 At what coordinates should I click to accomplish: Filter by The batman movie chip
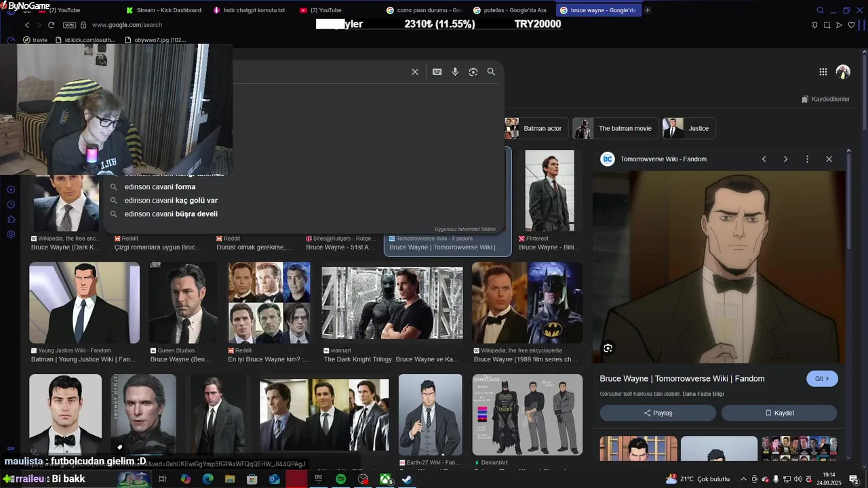[x=615, y=128]
